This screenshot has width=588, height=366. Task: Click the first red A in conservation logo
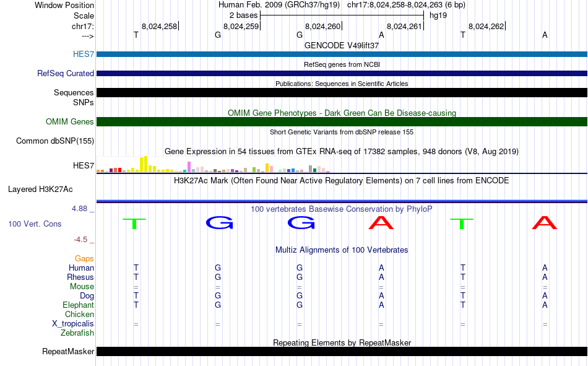point(381,222)
